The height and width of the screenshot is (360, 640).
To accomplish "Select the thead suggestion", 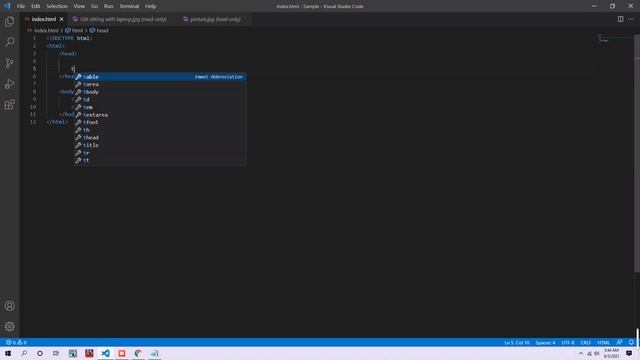I will pyautogui.click(x=160, y=138).
